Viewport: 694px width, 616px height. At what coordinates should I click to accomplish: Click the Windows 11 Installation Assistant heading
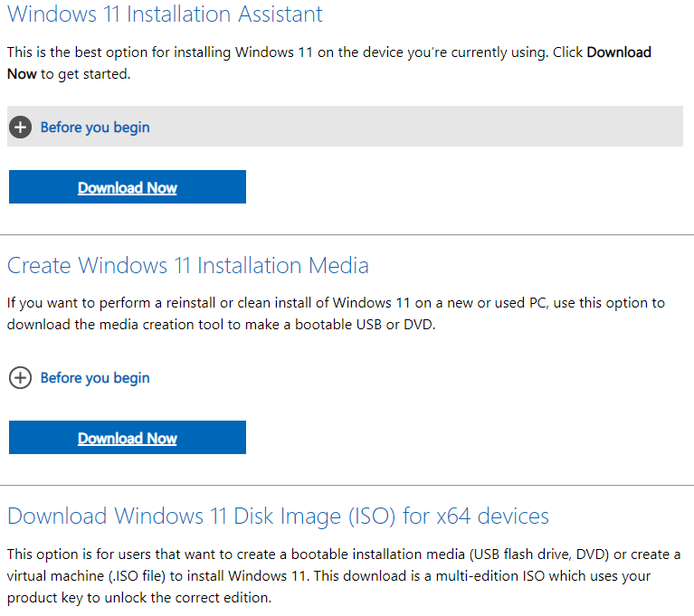165,14
